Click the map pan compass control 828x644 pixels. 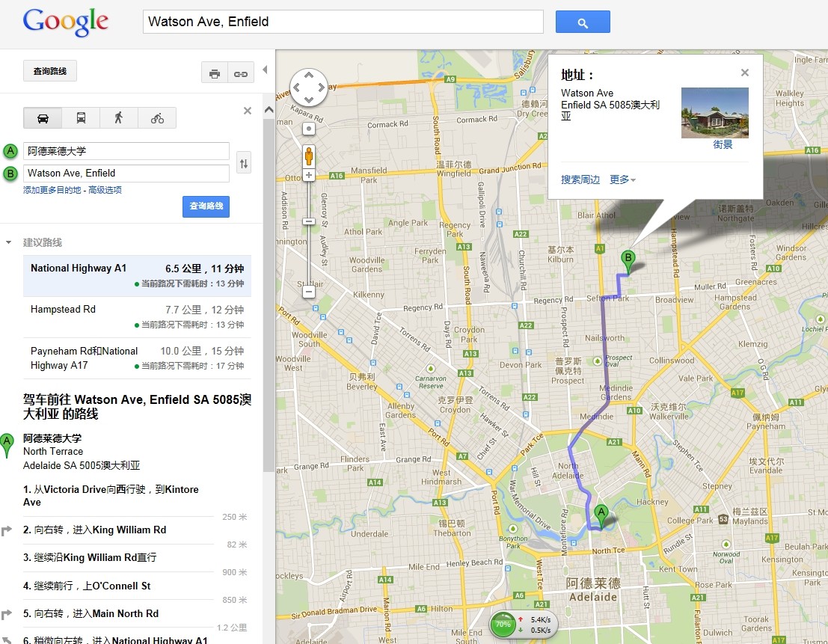point(309,88)
